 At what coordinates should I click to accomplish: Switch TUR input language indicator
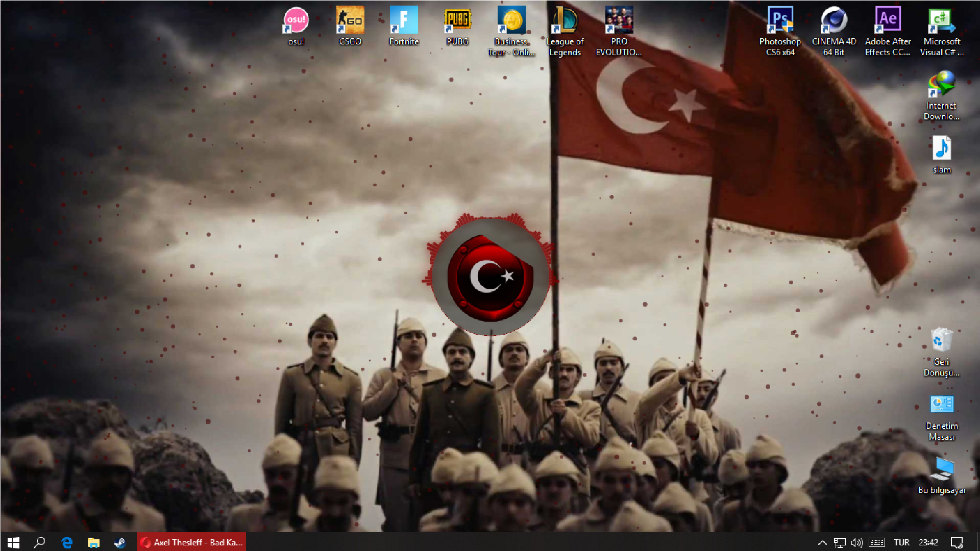[901, 542]
